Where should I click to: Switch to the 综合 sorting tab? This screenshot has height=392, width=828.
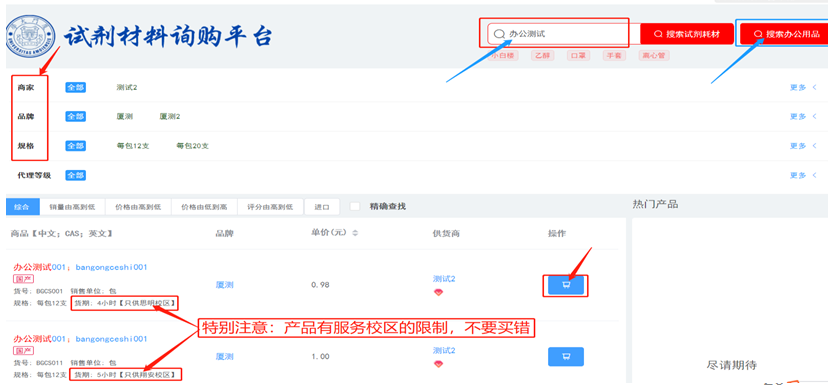pos(22,207)
